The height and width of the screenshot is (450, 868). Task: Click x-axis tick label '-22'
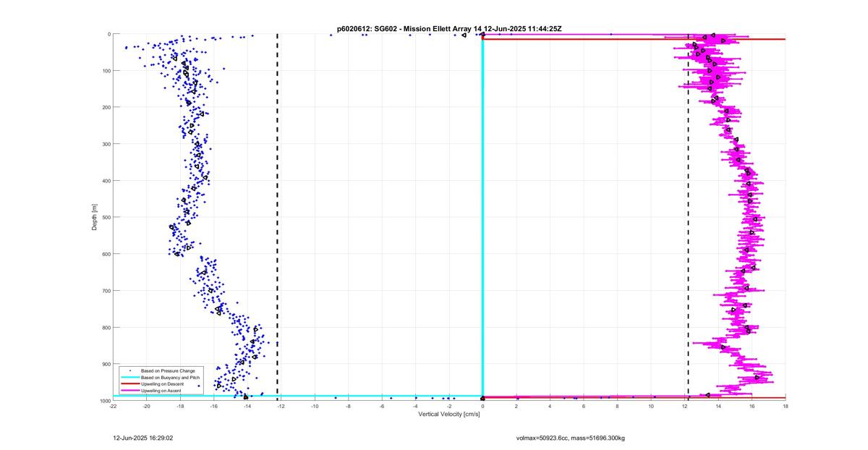(113, 407)
